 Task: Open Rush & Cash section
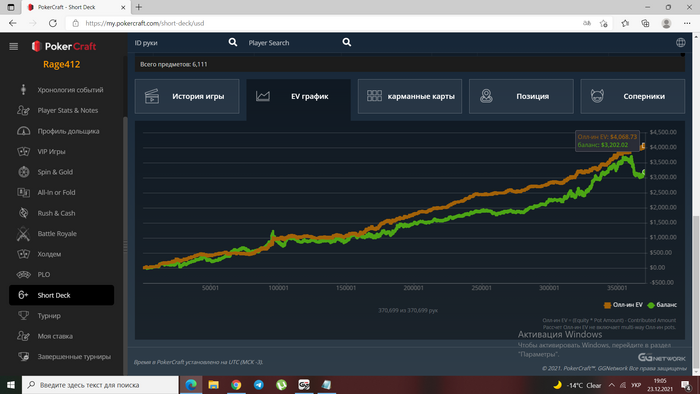[x=56, y=213]
